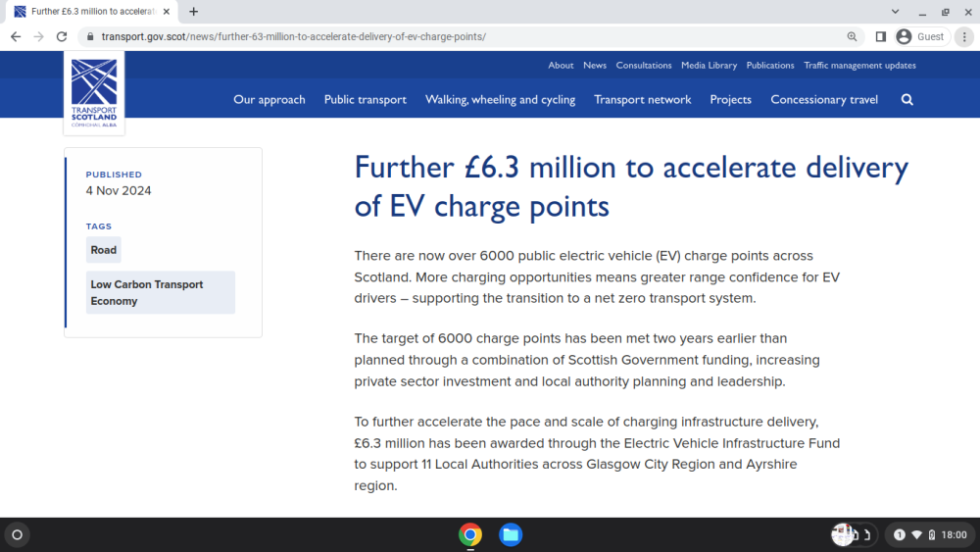Image resolution: width=980 pixels, height=552 pixels.
Task: Open the About link
Action: (x=561, y=65)
